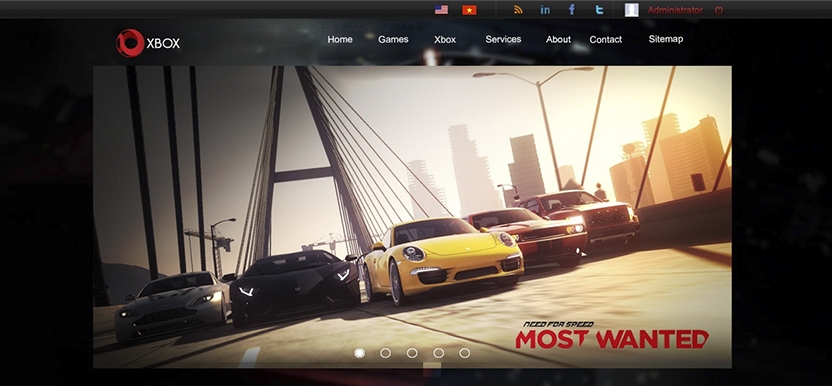Viewport: 832px width, 386px height.
Task: Open the Sitemap link
Action: [x=665, y=39]
